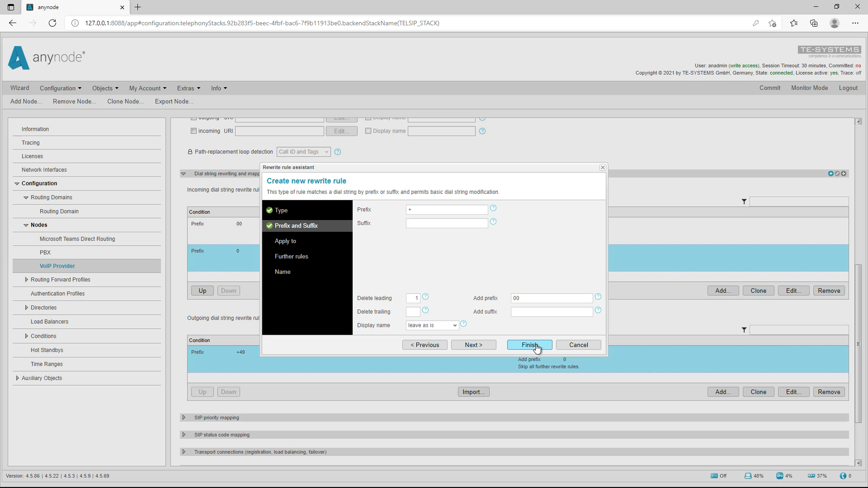
Task: Select Microsoft Teams Direct Routing node
Action: (77, 239)
